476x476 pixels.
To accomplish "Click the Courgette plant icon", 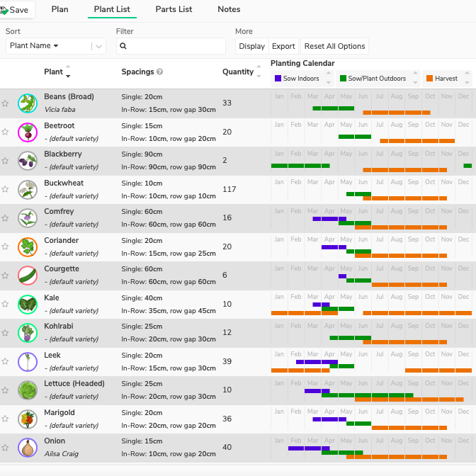I will 27,276.
